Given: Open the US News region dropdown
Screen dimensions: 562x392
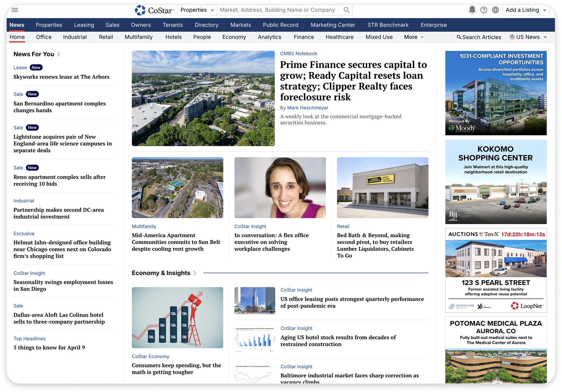Looking at the screenshot, I should click(x=546, y=37).
